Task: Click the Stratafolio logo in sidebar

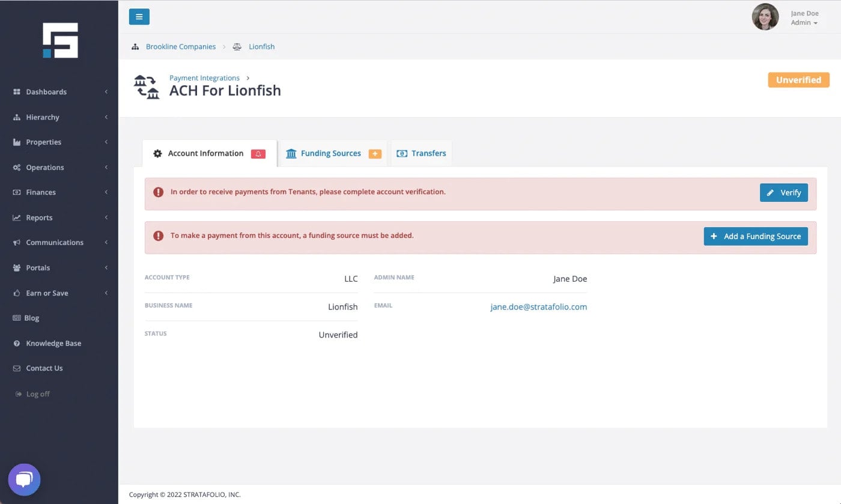Action: tap(60, 40)
